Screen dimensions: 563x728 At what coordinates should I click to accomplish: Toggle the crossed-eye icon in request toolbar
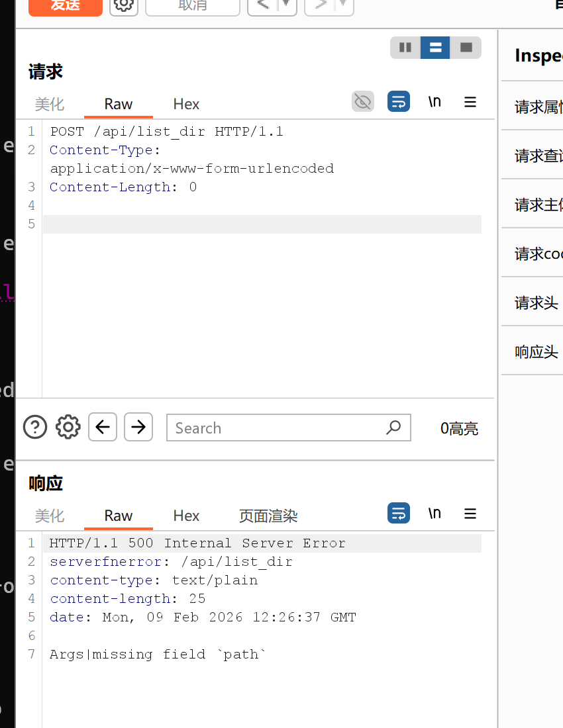click(363, 102)
